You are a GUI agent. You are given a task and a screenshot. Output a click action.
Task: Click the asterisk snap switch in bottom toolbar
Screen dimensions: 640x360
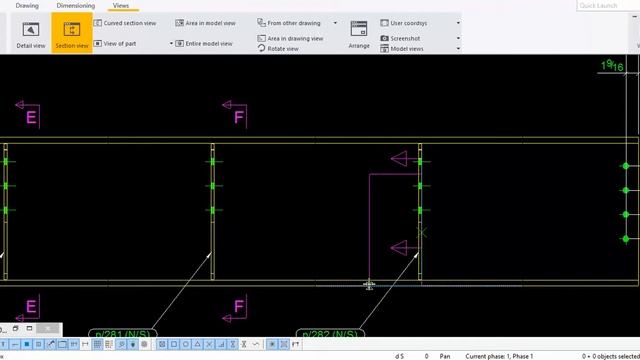pos(272,344)
